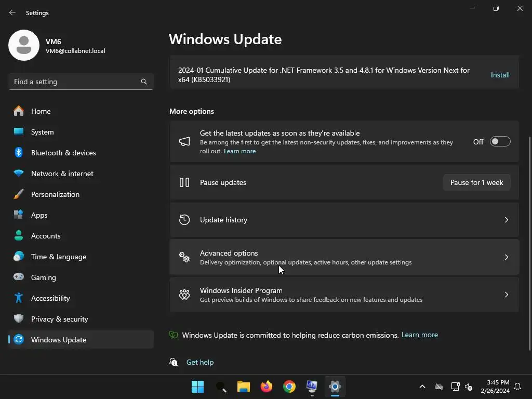The height and width of the screenshot is (399, 532).
Task: Click the Accounts person icon
Action: (x=19, y=235)
